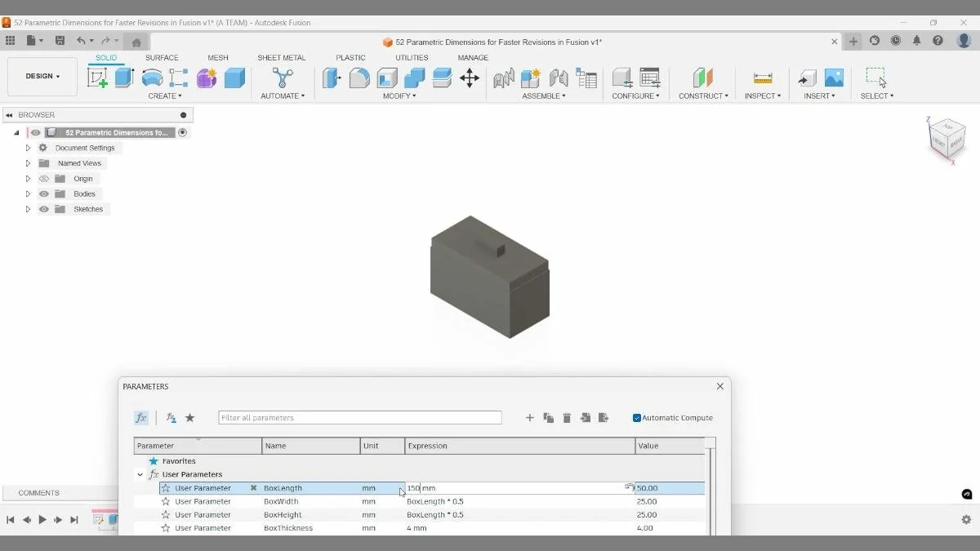Toggle visibility of the Bodies folder
Viewport: 980px width, 551px height.
click(44, 193)
